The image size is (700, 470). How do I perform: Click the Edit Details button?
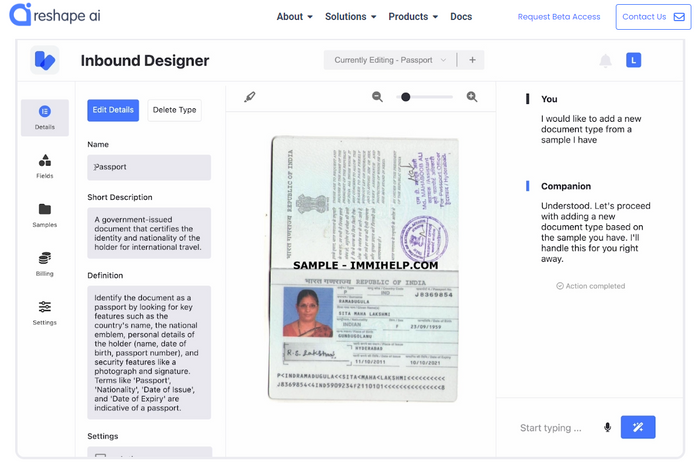[x=113, y=110]
